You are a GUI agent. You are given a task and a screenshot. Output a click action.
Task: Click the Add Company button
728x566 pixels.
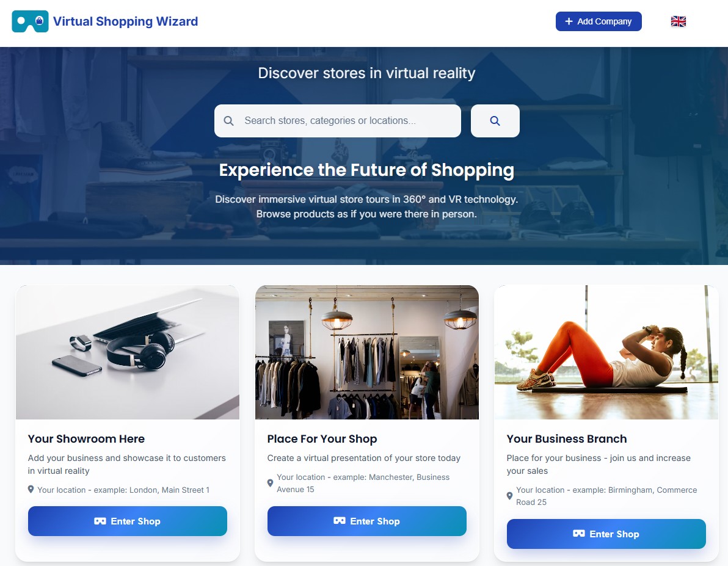tap(599, 21)
